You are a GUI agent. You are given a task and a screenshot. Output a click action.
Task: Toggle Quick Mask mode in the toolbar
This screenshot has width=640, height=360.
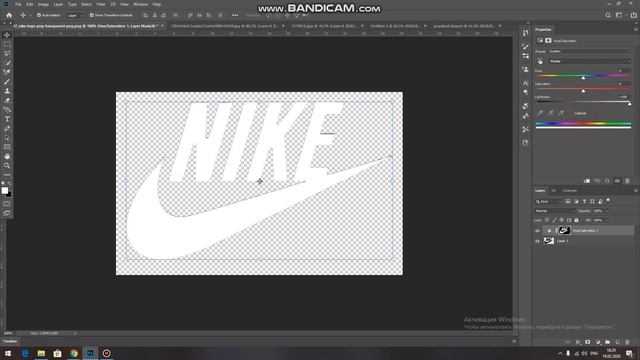(x=7, y=204)
